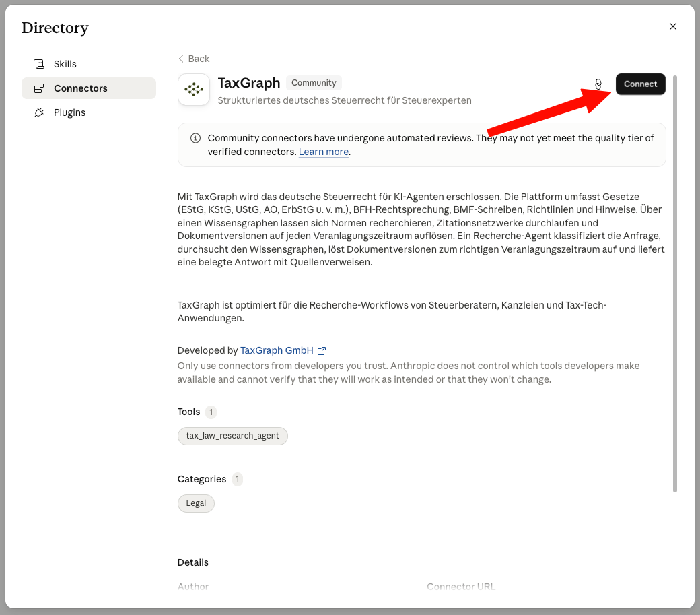Click the Categories count badge
Screen dimensions: 700x615
(238, 479)
